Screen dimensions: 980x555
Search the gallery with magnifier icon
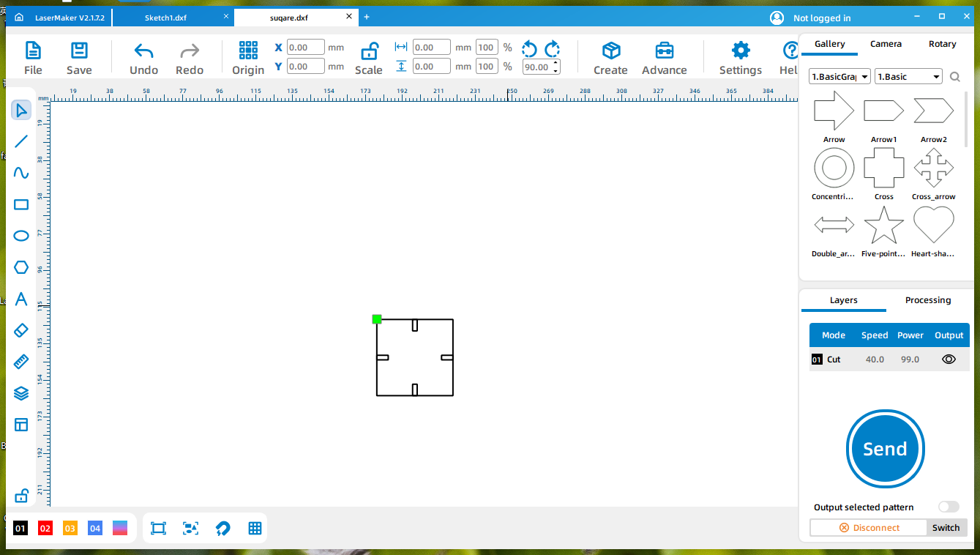(954, 77)
